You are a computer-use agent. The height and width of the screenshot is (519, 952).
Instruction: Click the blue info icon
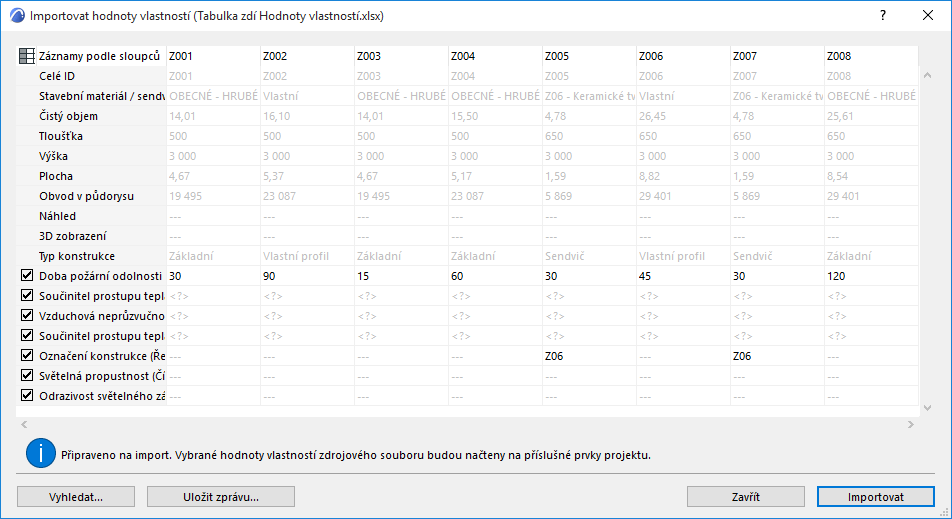point(41,453)
